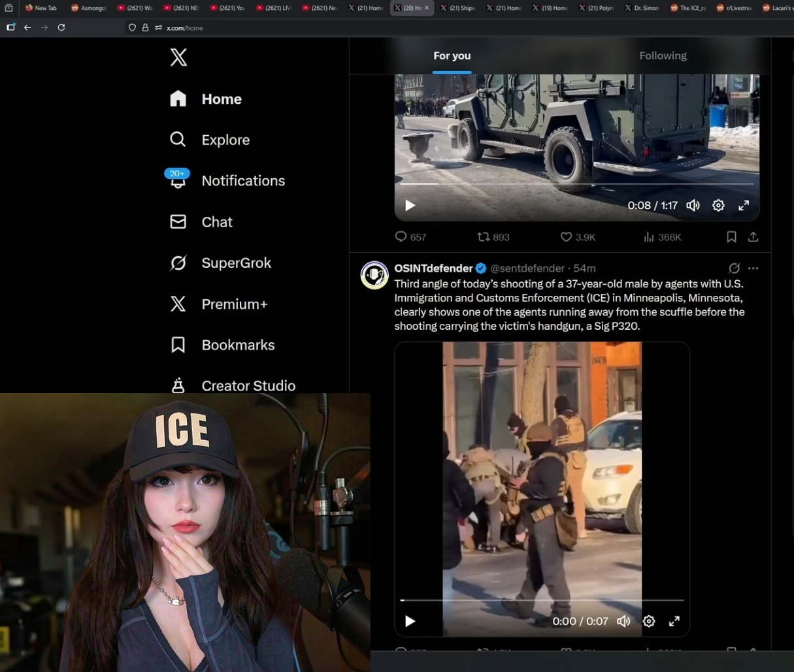Repost the tweet with 893 reposts
Viewport: 794px width, 672px height.
coord(493,237)
